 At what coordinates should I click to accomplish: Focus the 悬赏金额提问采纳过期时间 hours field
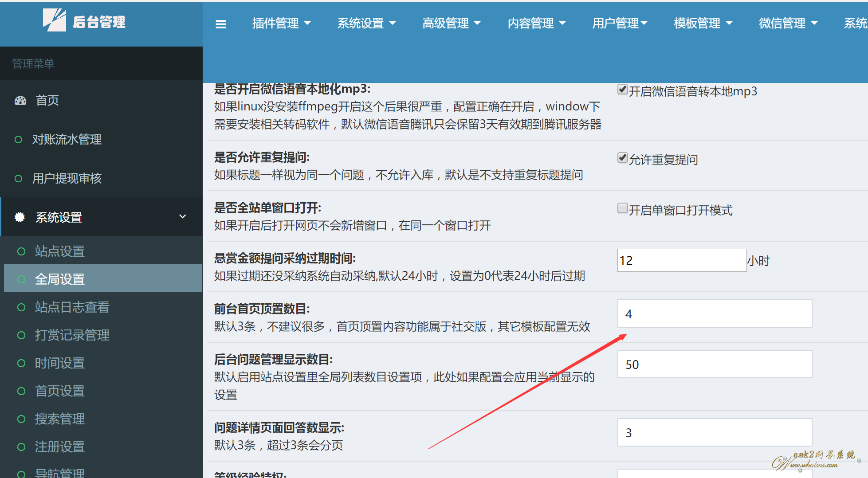coord(681,260)
